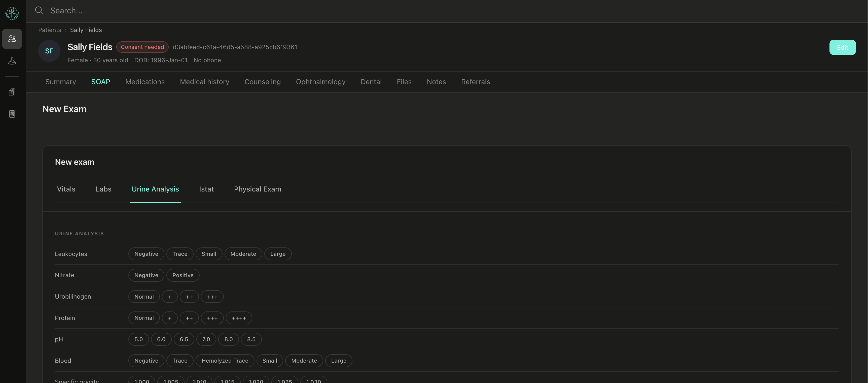Open the Ophthalmology tab

coord(320,82)
